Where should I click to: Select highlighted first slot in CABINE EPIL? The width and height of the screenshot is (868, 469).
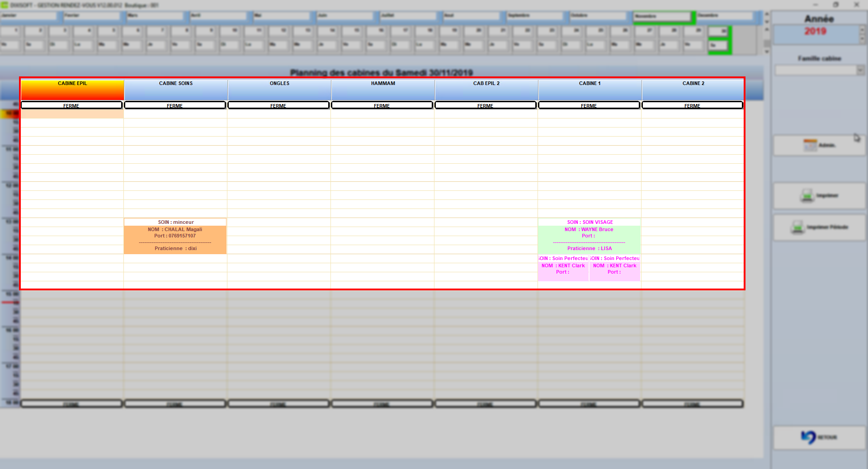(72, 114)
